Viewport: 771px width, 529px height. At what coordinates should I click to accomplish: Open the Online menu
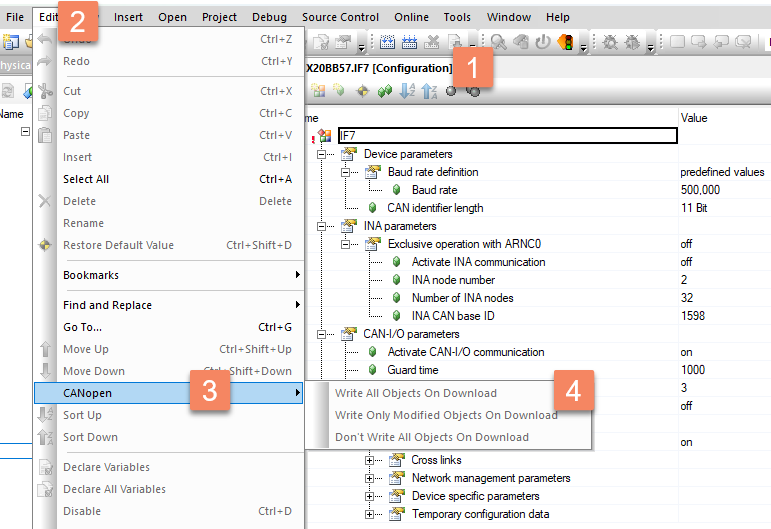tap(411, 17)
